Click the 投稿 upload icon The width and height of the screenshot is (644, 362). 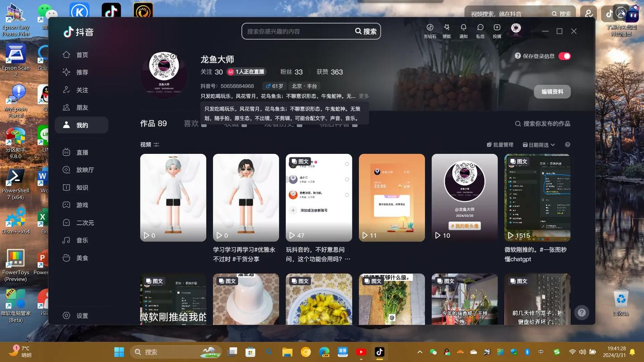pos(497,28)
